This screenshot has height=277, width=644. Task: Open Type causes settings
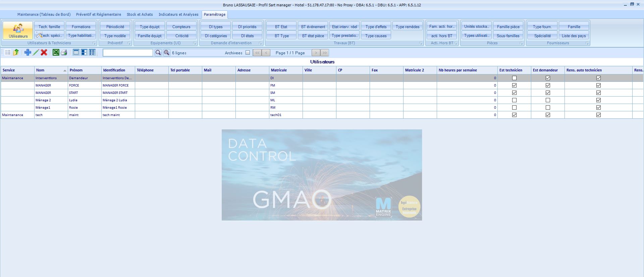click(x=376, y=36)
